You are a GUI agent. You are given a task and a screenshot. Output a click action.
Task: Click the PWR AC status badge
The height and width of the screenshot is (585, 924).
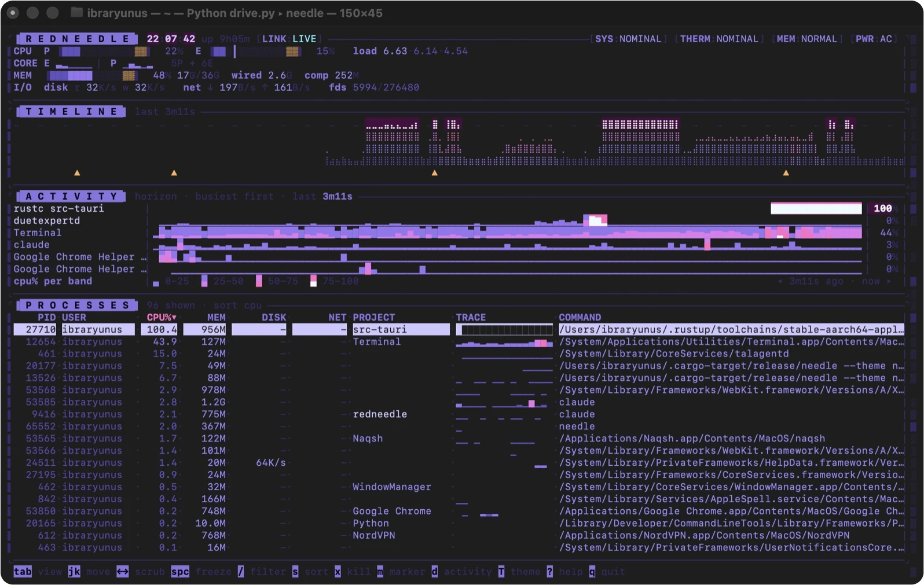[x=874, y=39]
